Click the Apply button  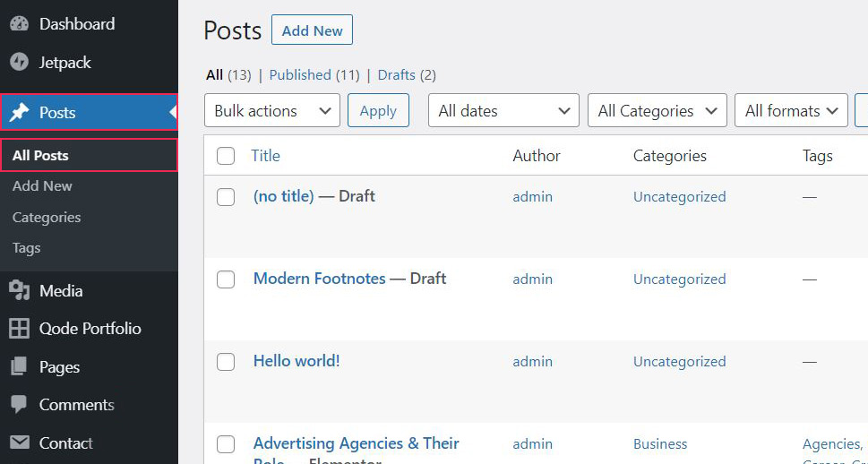coord(378,110)
